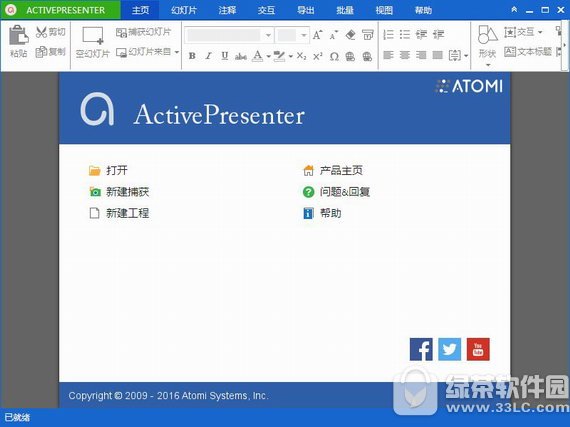Viewport: 570px width, 427px height.
Task: Click the Open (打开) link
Action: tap(108, 170)
